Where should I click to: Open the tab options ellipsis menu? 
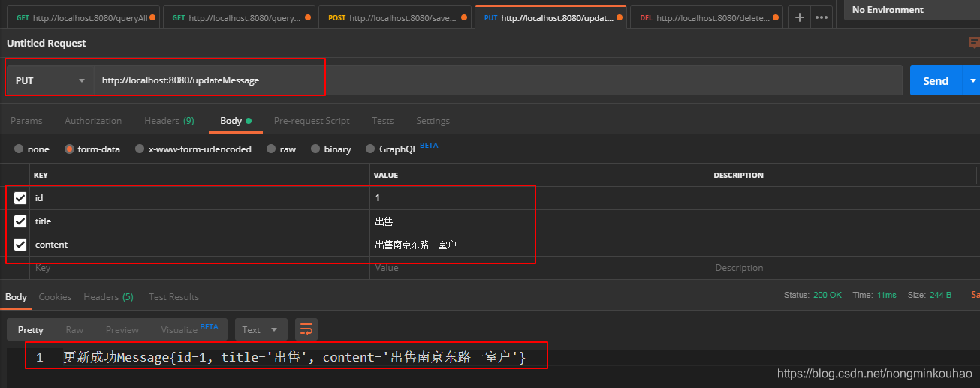(822, 17)
